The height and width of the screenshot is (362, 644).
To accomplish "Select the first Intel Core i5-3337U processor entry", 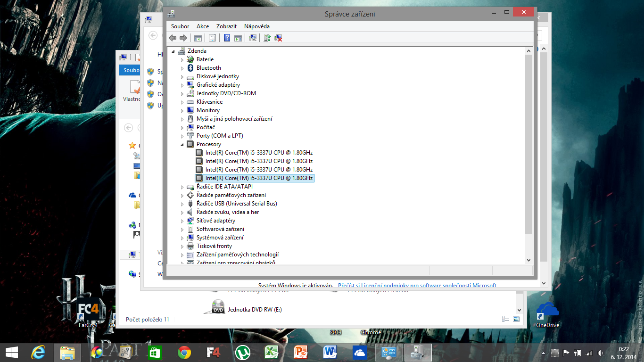I will pyautogui.click(x=259, y=153).
